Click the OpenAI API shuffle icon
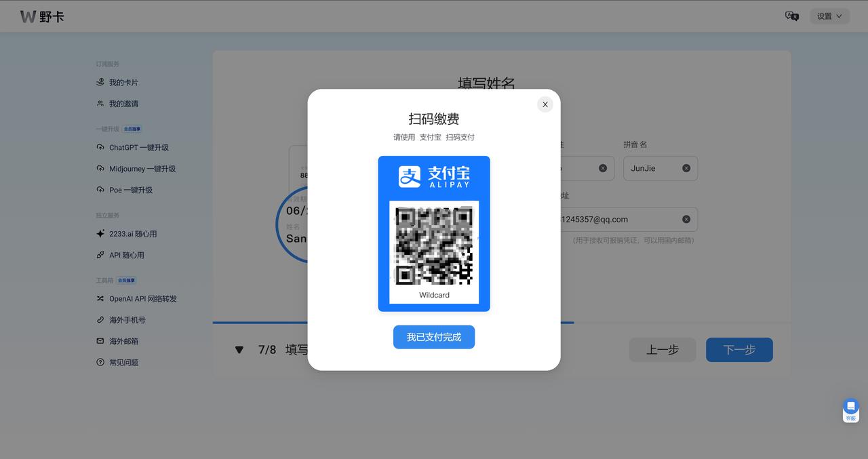This screenshot has width=868, height=459. click(100, 298)
